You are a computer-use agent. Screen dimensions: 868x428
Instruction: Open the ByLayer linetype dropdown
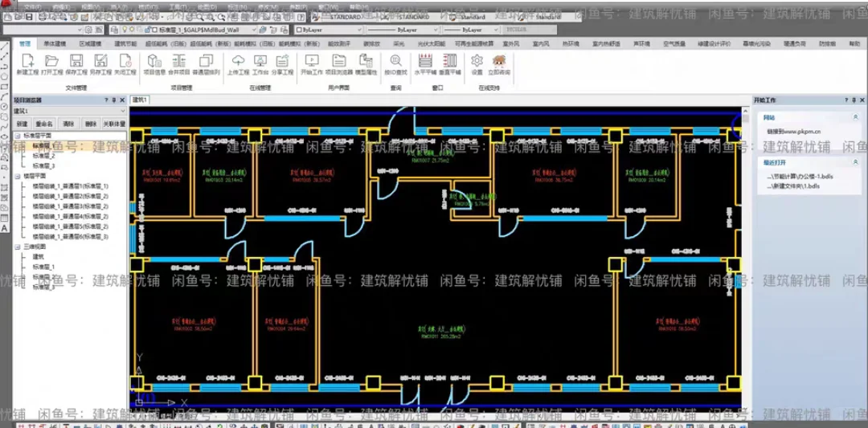(402, 29)
